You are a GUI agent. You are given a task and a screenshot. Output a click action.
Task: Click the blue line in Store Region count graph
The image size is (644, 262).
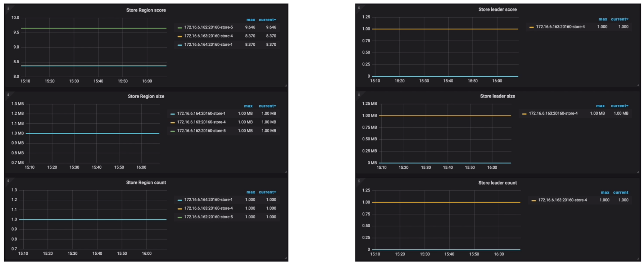(x=93, y=219)
